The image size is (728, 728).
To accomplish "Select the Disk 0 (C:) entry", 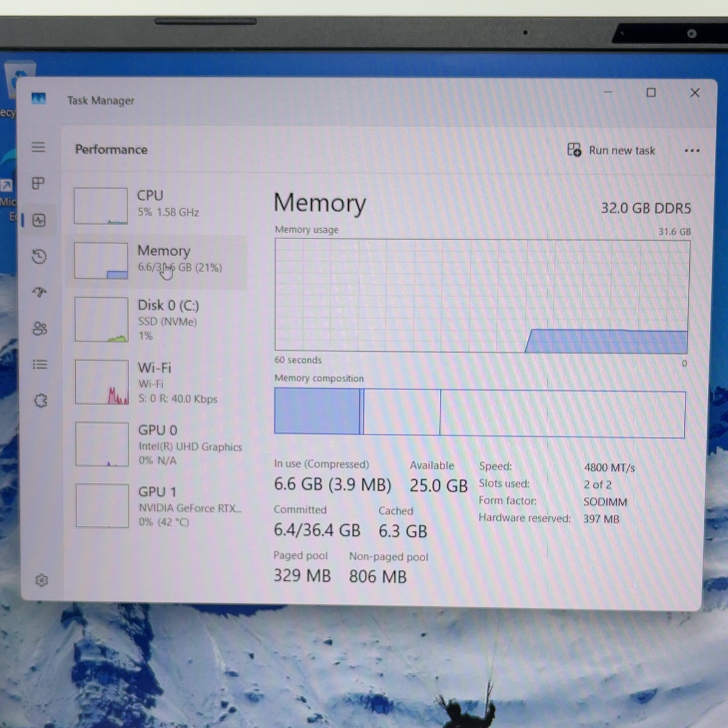I will [x=159, y=320].
